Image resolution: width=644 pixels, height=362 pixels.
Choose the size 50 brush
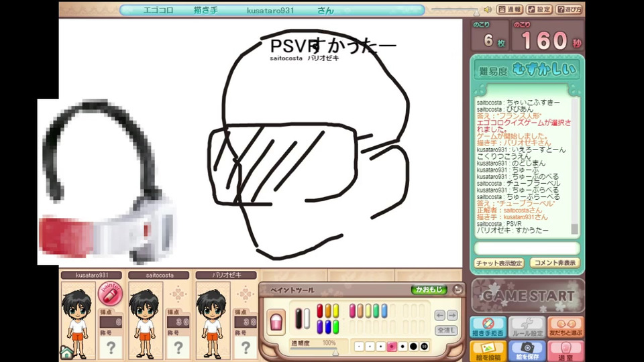pos(424,347)
